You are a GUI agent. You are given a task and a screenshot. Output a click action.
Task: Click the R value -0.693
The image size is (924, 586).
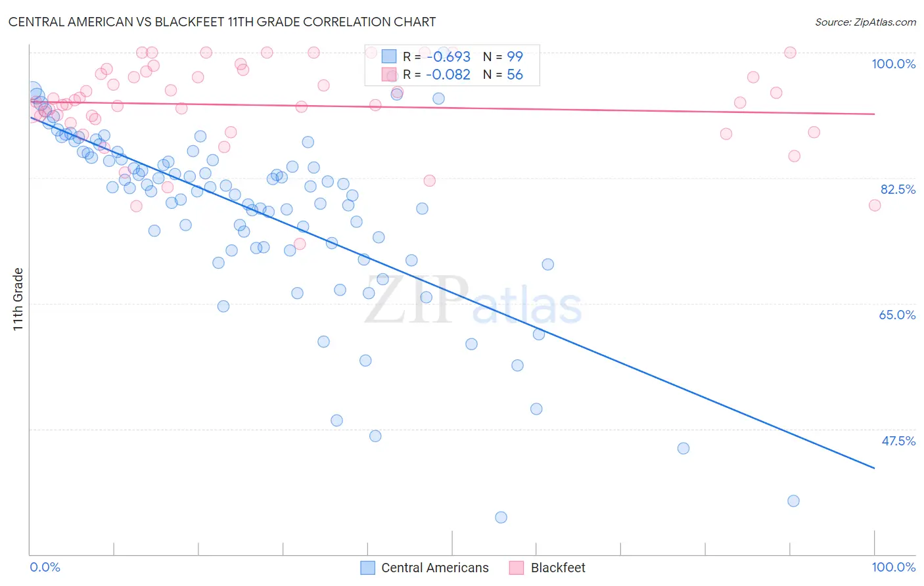(x=448, y=56)
